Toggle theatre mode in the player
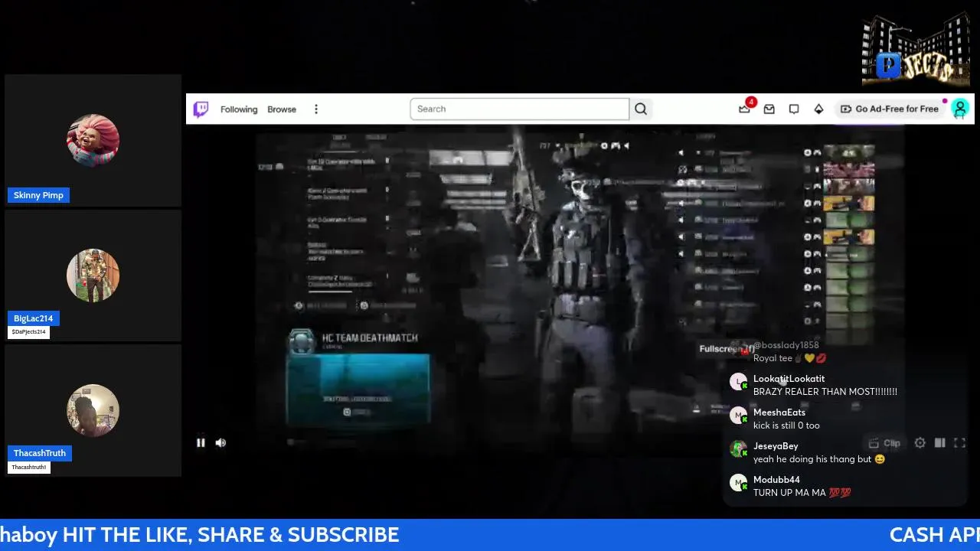 (x=940, y=443)
